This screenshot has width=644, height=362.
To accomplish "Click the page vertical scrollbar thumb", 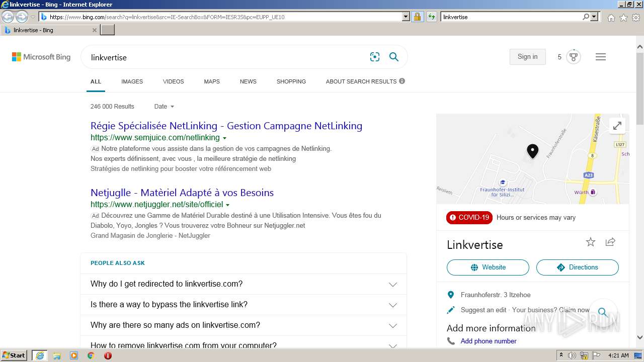I will point(640,88).
